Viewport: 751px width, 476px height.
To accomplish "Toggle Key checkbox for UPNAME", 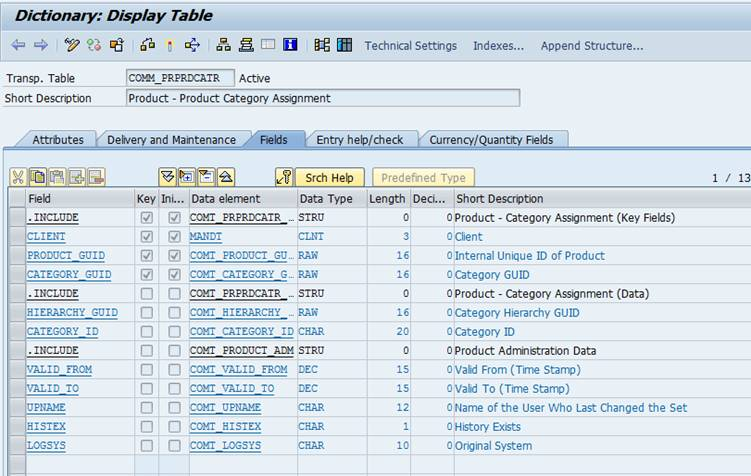I will pyautogui.click(x=147, y=408).
